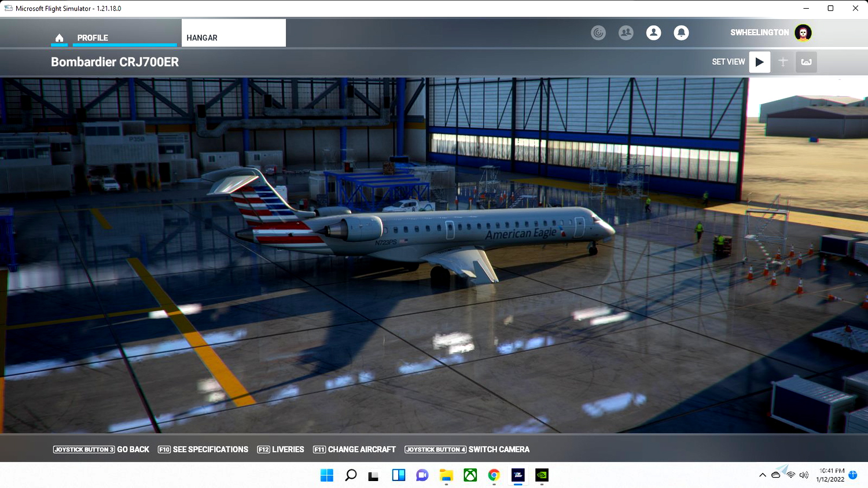Open the NVIDIA icon in taskbar
Image resolution: width=868 pixels, height=488 pixels.
542,475
